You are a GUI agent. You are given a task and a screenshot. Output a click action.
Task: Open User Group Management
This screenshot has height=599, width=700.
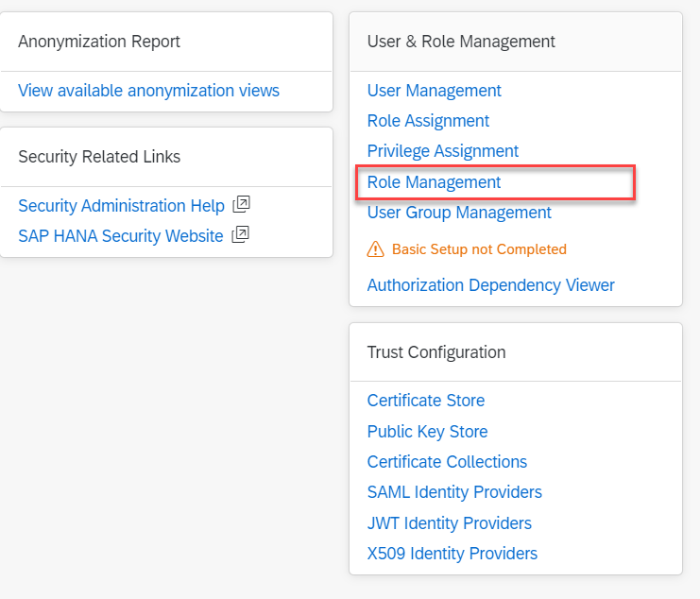[x=459, y=213]
